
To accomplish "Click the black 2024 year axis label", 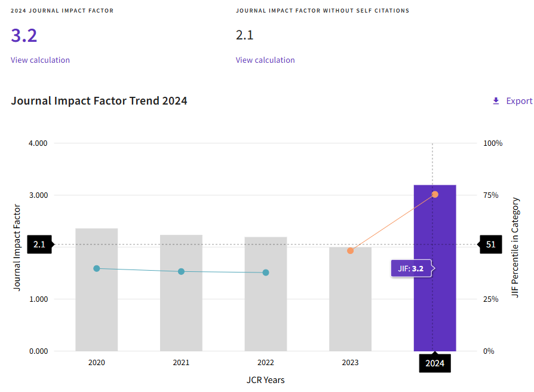I will pyautogui.click(x=435, y=363).
